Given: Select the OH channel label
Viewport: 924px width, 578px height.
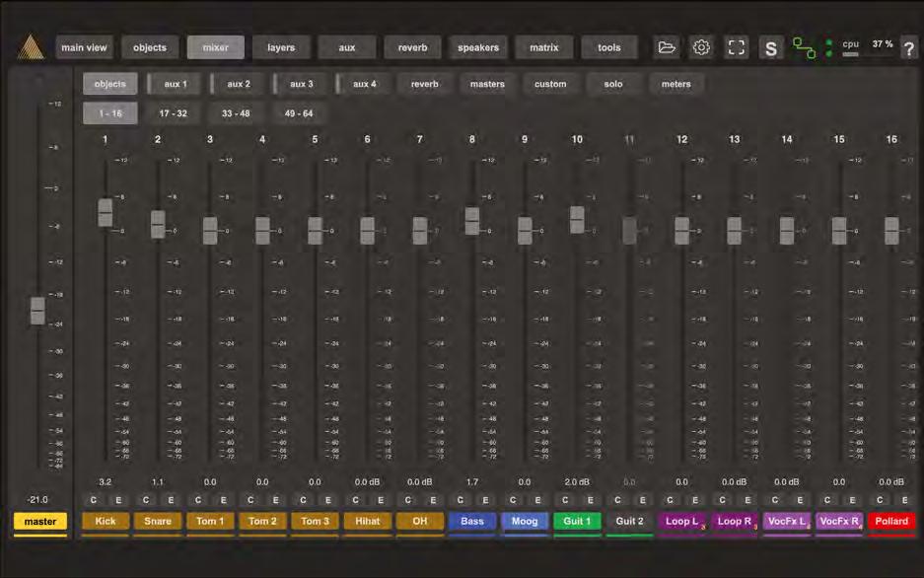Looking at the screenshot, I should (x=419, y=522).
